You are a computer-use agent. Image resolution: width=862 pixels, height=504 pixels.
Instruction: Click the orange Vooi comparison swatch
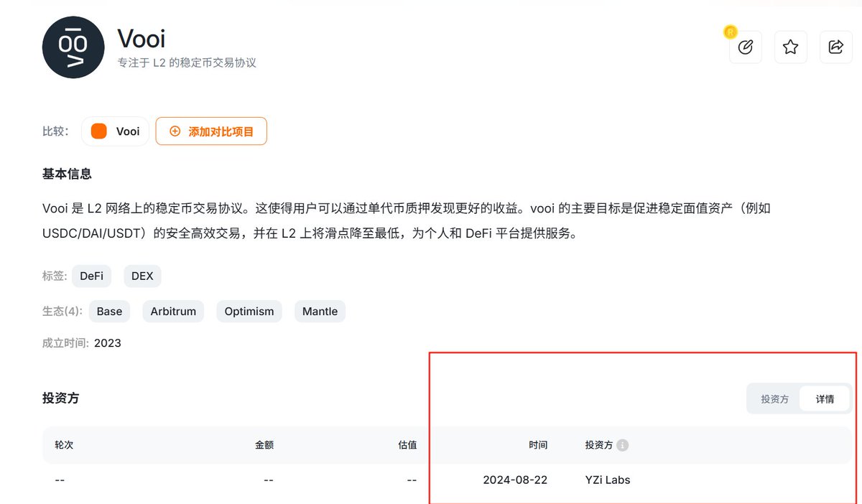(x=99, y=131)
